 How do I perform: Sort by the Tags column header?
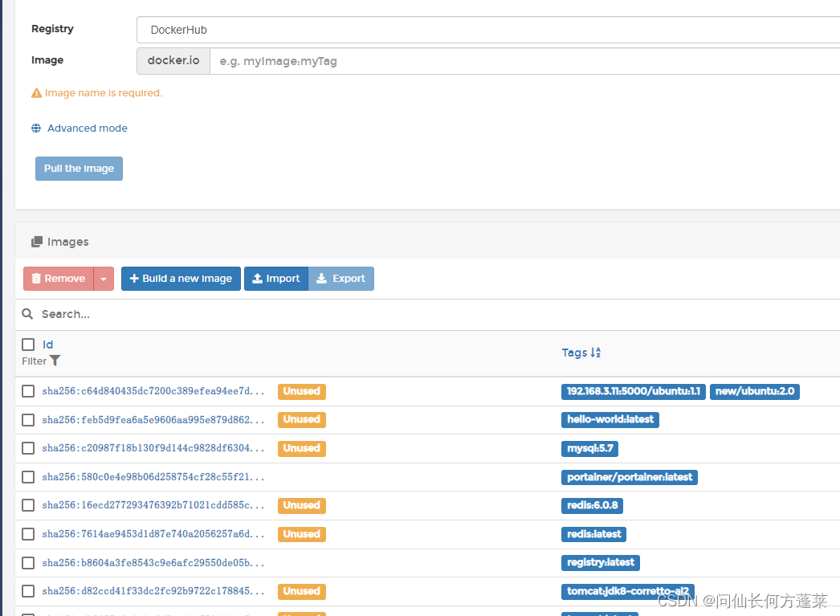coord(581,353)
